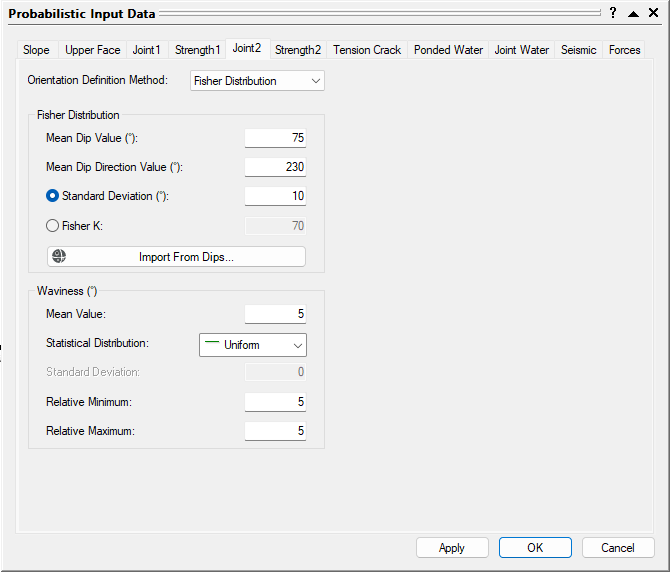Click the Import From Dips button
Image resolution: width=670 pixels, height=572 pixels.
pyautogui.click(x=176, y=257)
